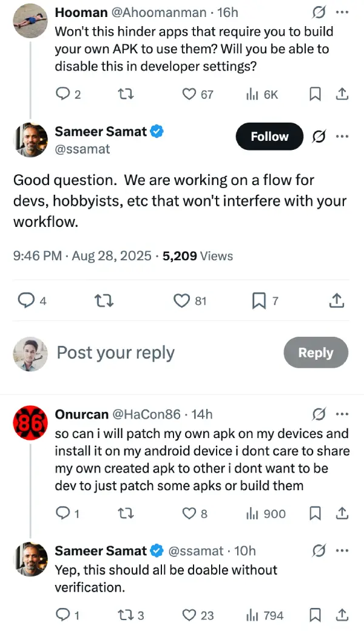Screen dimensions: 364x631
Task: Repost Sameer Samat's main tweet
Action: 104,300
